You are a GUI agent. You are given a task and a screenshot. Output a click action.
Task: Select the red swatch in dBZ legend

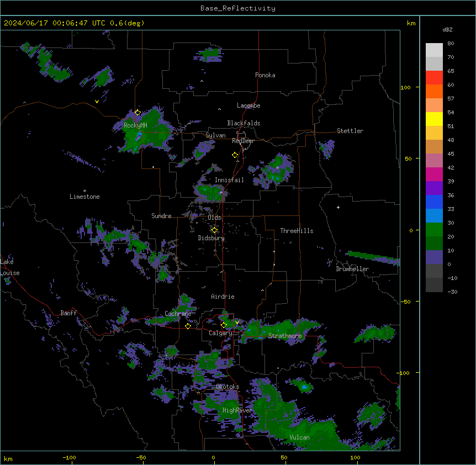point(434,77)
